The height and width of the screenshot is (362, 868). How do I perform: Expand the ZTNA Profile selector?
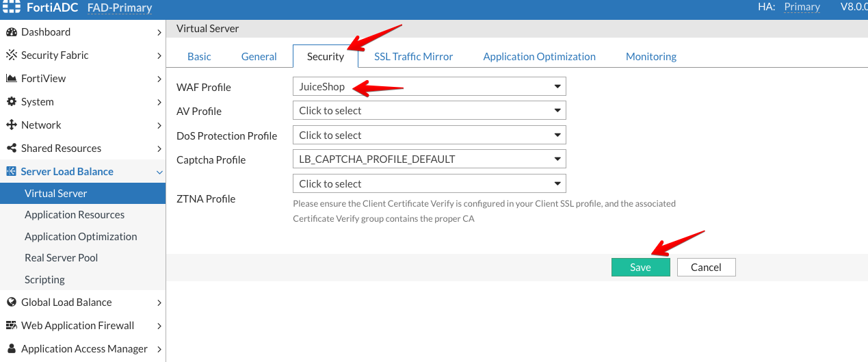[x=429, y=184]
